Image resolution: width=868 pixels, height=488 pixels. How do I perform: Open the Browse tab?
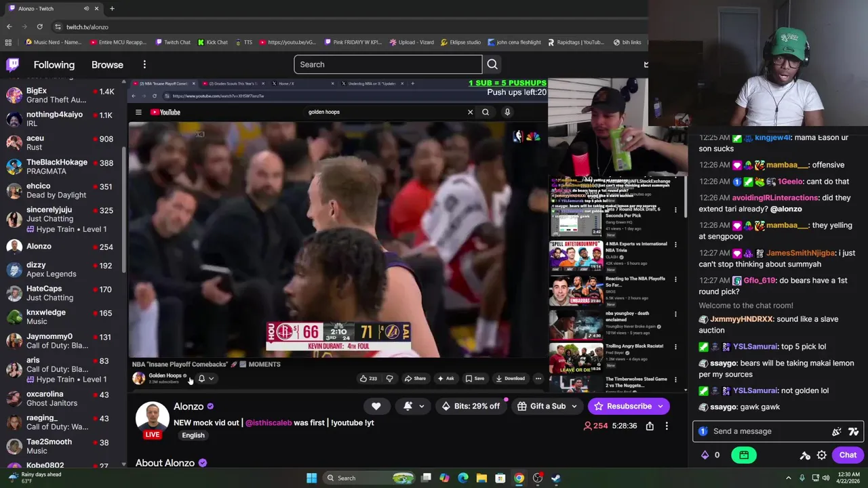[107, 64]
